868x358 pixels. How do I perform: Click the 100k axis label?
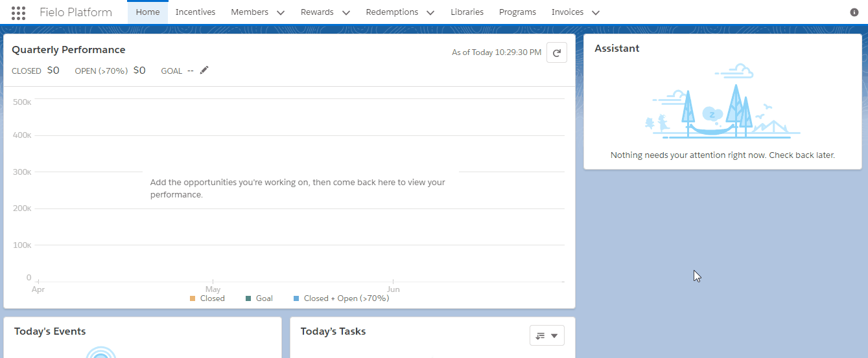click(21, 245)
